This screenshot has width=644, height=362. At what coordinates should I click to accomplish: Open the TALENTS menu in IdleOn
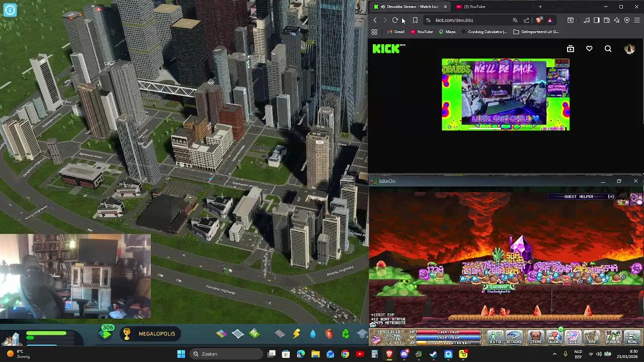pos(554,337)
